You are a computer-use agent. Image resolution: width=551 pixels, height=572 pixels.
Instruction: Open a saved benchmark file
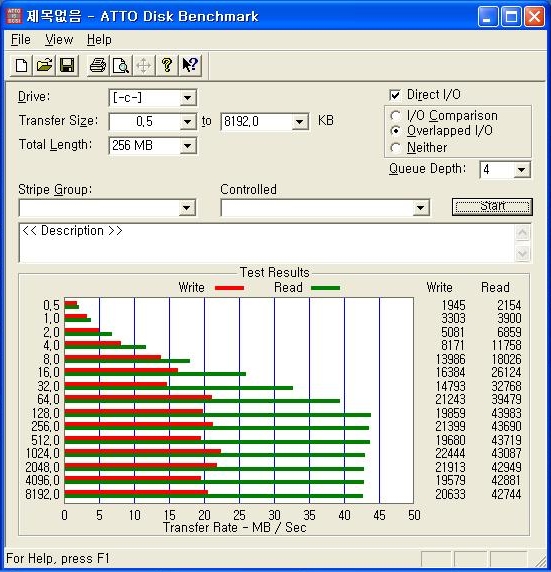pos(44,66)
